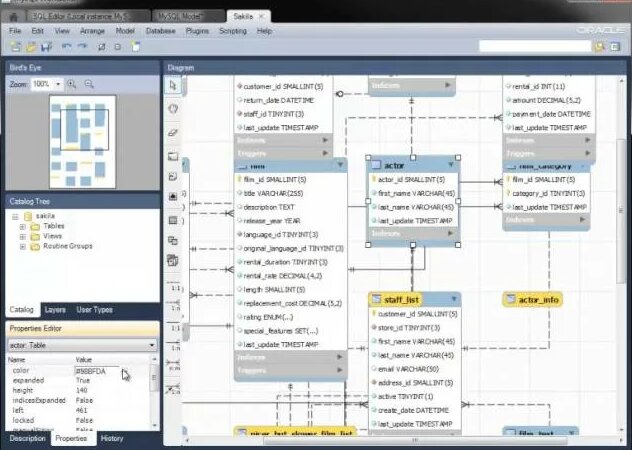Screen dimensions: 632x450
Task: Click the 'height' property value 140
Action: point(81,390)
